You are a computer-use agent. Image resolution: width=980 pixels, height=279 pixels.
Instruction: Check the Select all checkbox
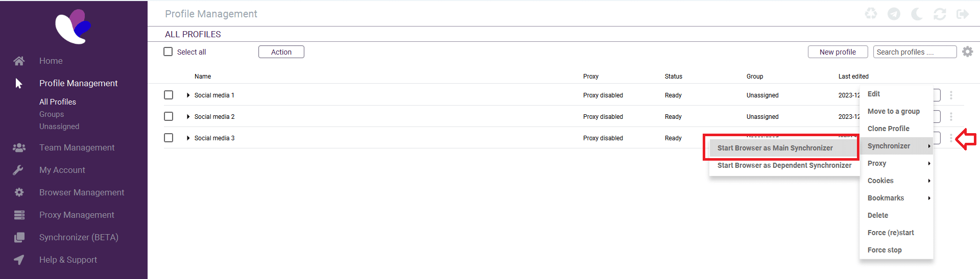tap(168, 52)
